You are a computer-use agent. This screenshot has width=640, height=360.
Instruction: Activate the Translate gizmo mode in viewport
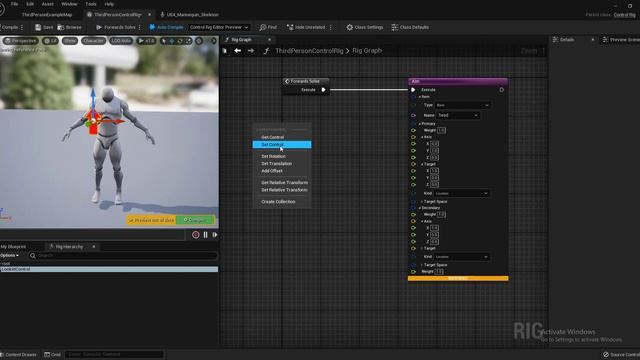click(171, 41)
